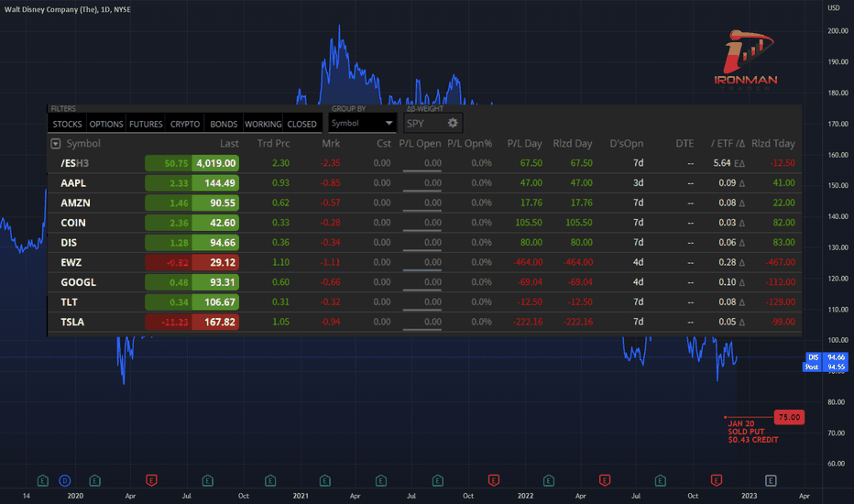Select the COIN symbol
This screenshot has width=854, height=504.
[x=73, y=223]
